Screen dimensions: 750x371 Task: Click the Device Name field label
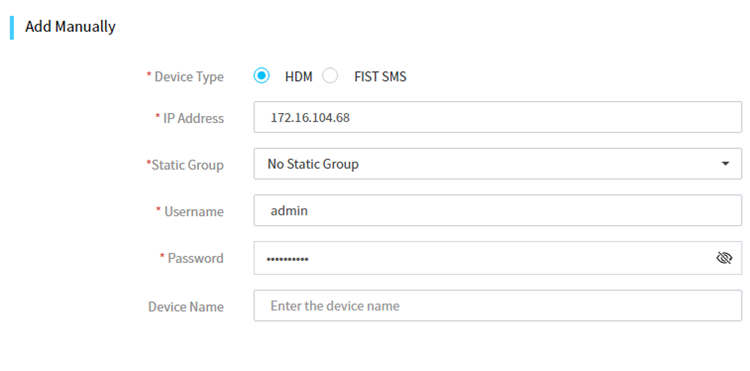coord(186,306)
